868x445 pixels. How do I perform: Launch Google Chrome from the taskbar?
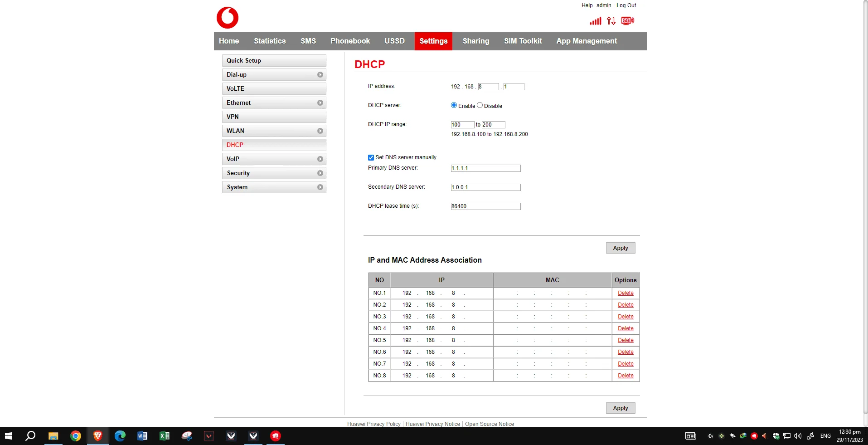pos(75,436)
